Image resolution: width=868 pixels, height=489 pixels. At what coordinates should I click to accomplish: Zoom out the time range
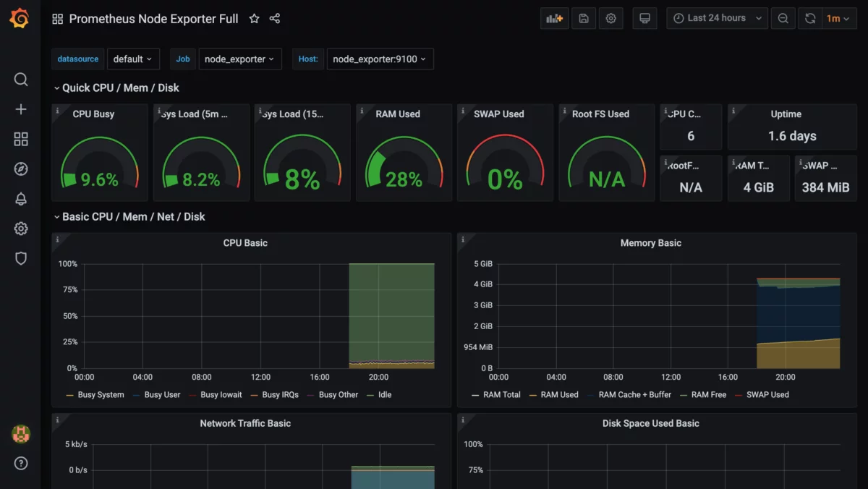point(783,17)
